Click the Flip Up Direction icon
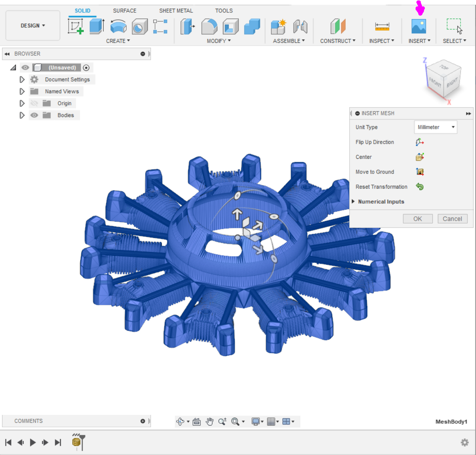Viewport: 476px width, 455px height. [x=420, y=142]
